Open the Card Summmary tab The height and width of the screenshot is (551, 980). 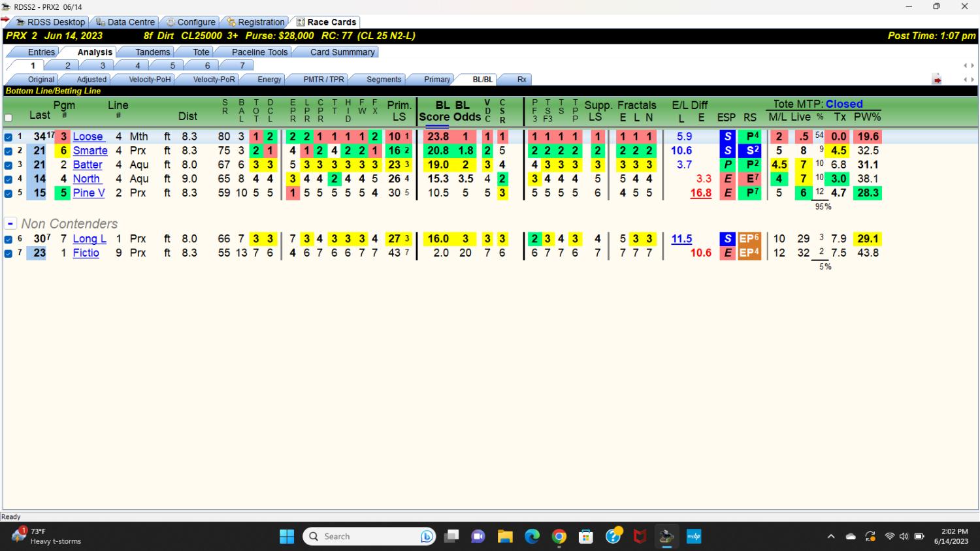click(x=342, y=52)
